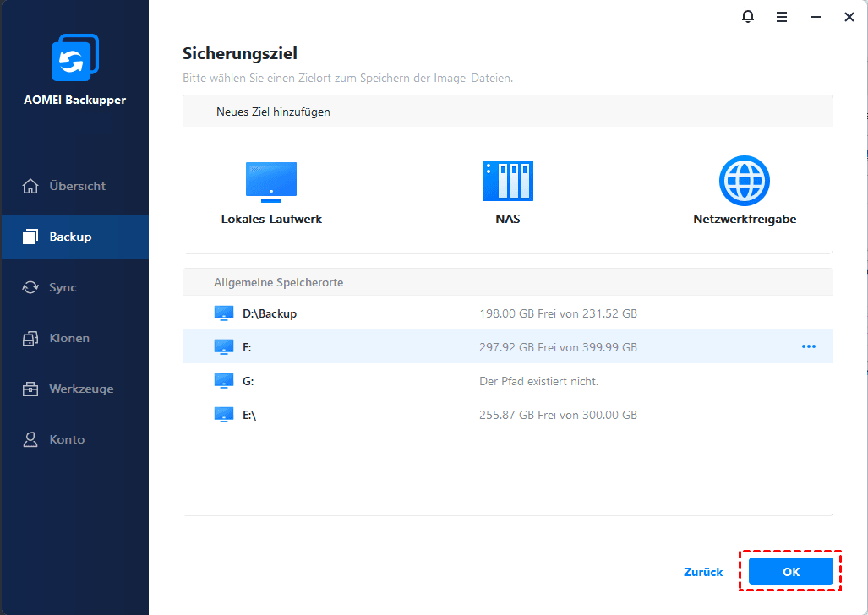Choose the Netzwerkfreigabe globe icon
This screenshot has height=615, width=868.
(x=745, y=181)
